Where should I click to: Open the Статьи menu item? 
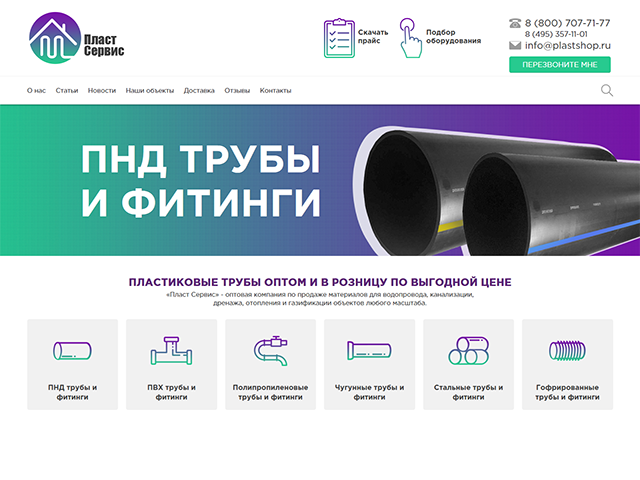[x=67, y=91]
